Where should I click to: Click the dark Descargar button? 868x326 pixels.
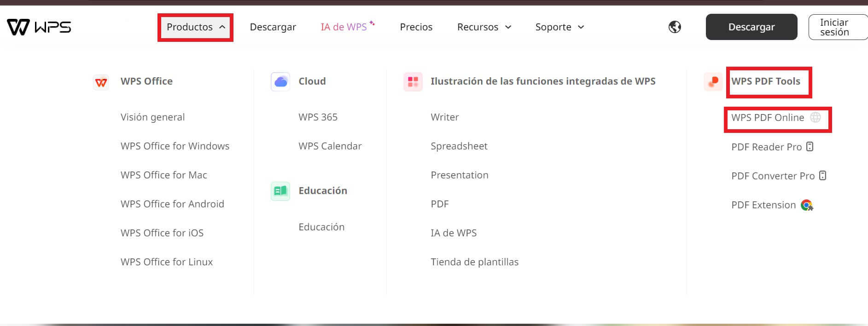coord(751,27)
